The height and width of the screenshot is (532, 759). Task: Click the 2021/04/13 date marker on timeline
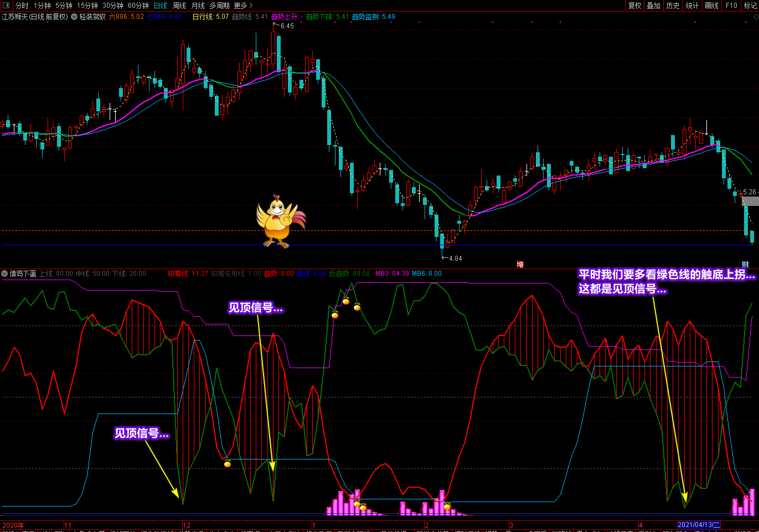(699, 525)
